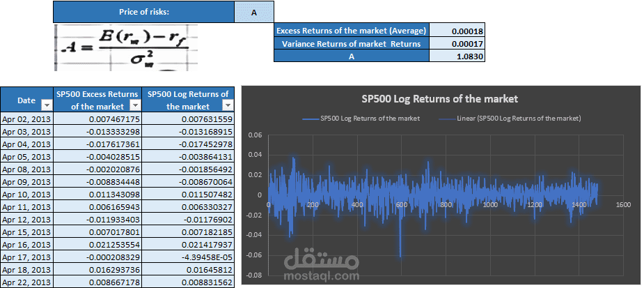Select log return cell -0.017452978
Viewport: 644px width, 288px height.
tap(188, 144)
